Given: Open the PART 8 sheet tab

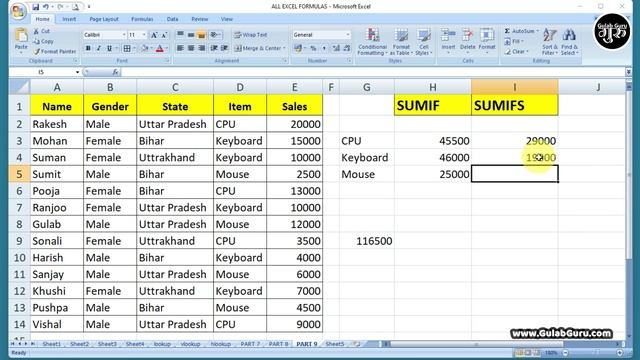Looking at the screenshot, I should pos(278,344).
